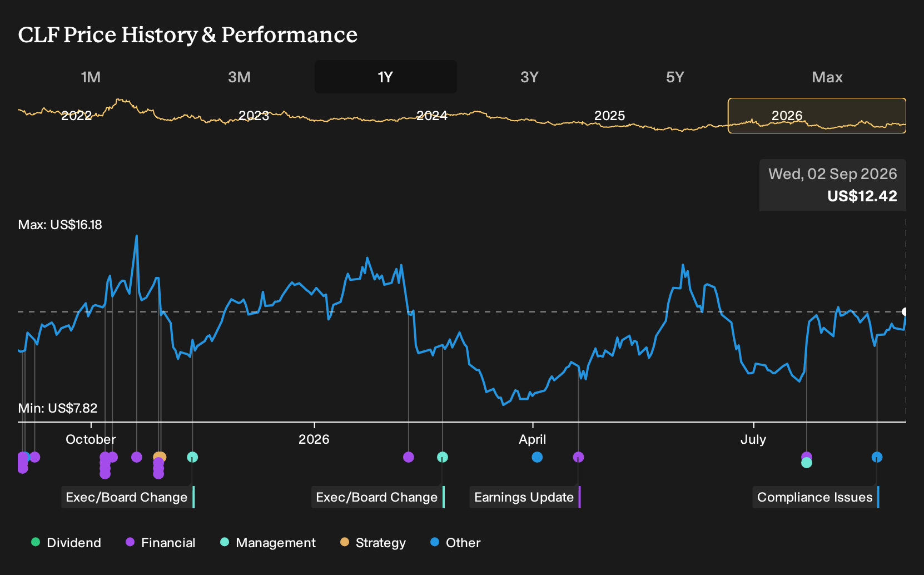Select the 5Y time range tab
The width and height of the screenshot is (924, 575).
675,77
